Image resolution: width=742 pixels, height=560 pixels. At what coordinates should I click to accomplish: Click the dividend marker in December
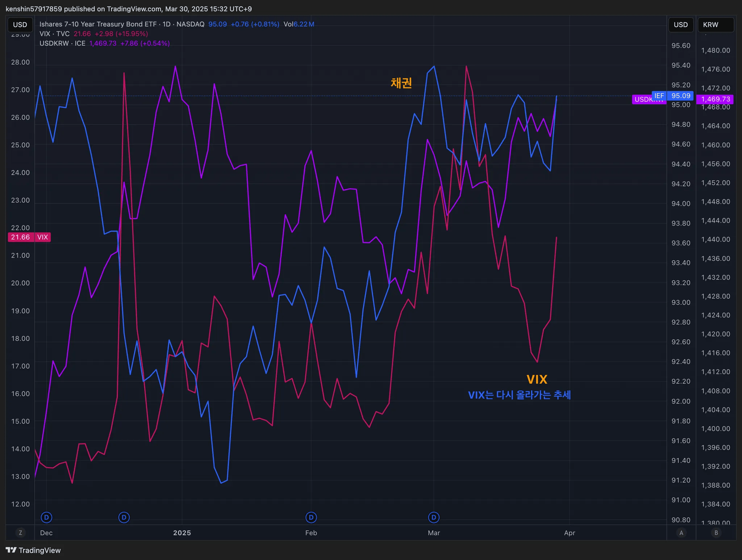(x=46, y=517)
